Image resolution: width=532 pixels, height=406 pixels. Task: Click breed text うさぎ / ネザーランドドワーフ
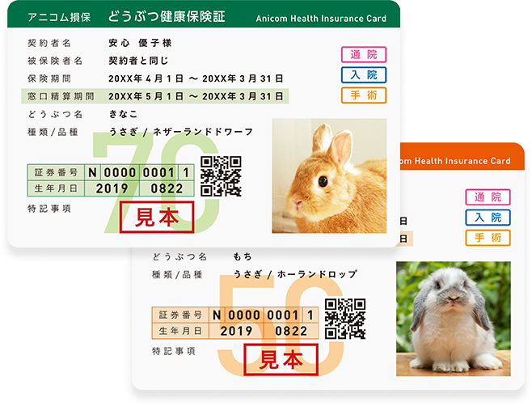click(x=181, y=132)
